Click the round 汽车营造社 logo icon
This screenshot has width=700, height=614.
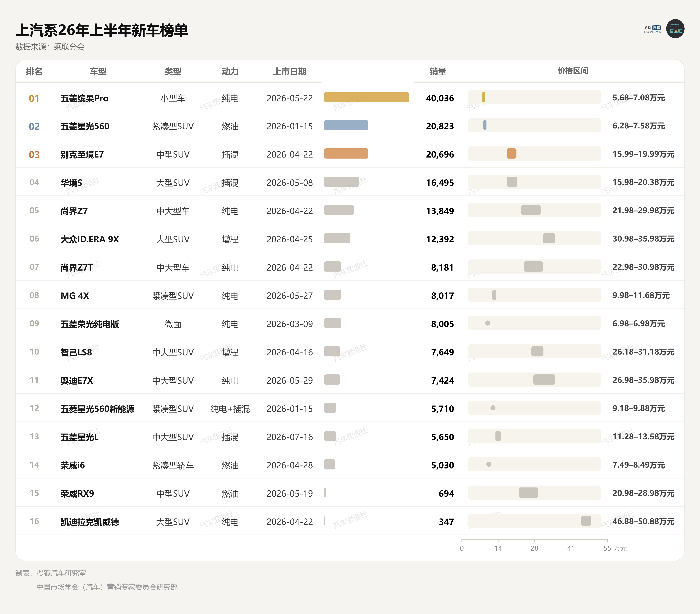675,29
